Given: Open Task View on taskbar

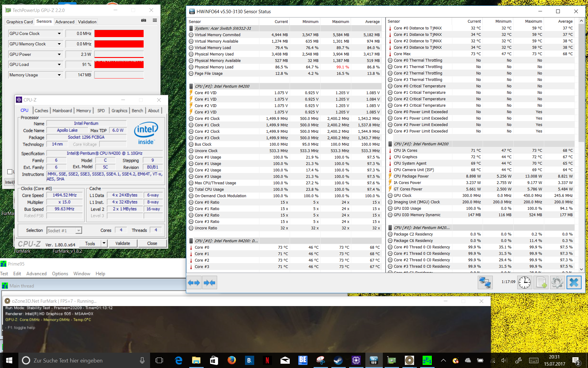Looking at the screenshot, I should [159, 360].
